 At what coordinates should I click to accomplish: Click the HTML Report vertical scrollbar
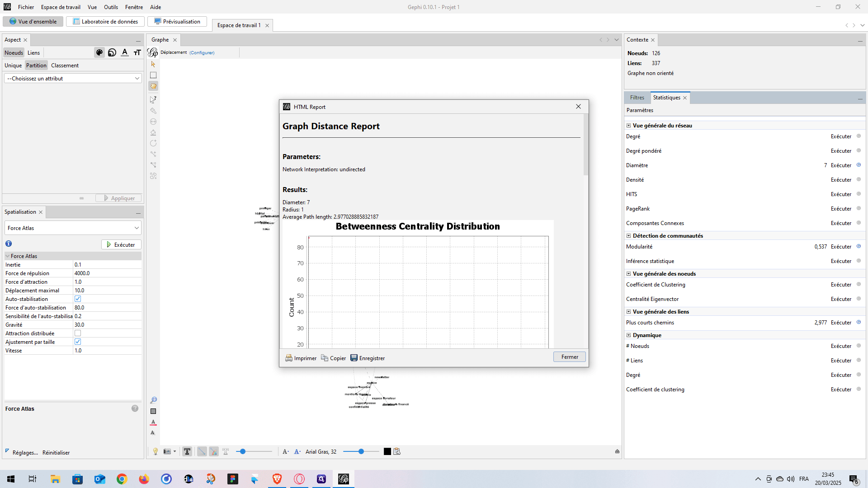(586, 145)
